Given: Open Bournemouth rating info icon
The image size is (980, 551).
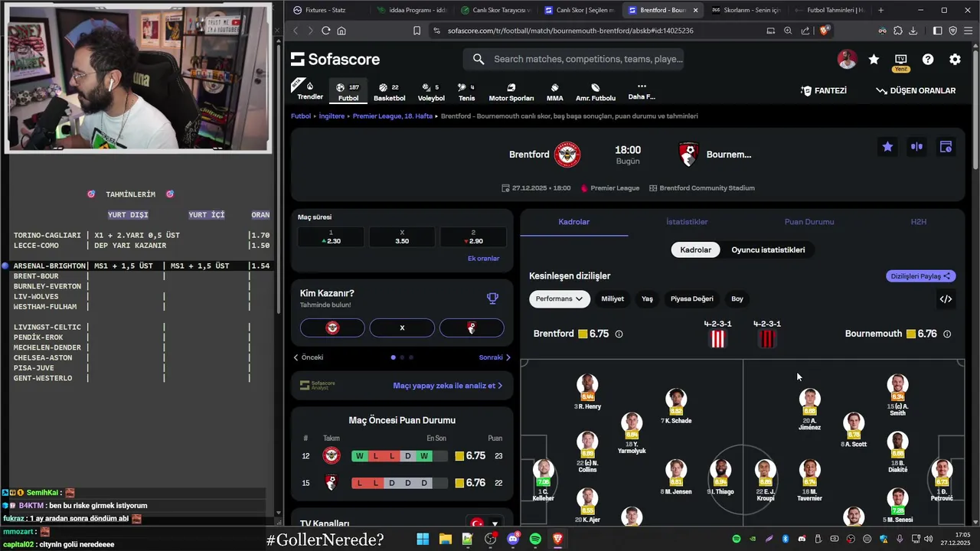Looking at the screenshot, I should click(x=947, y=334).
